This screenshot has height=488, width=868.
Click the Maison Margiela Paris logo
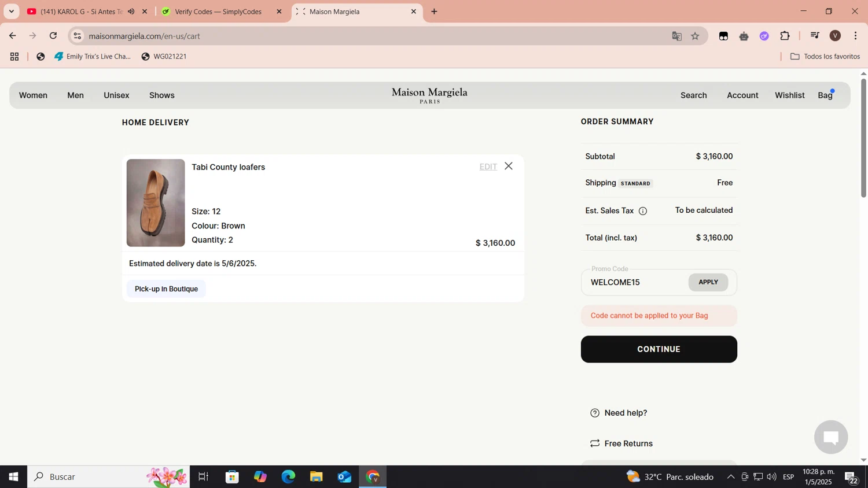pyautogui.click(x=429, y=95)
